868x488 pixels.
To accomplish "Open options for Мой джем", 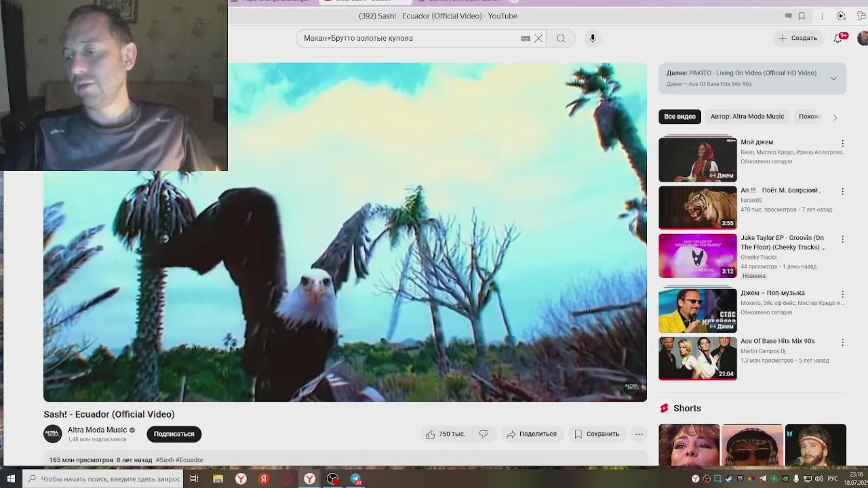I will [843, 144].
